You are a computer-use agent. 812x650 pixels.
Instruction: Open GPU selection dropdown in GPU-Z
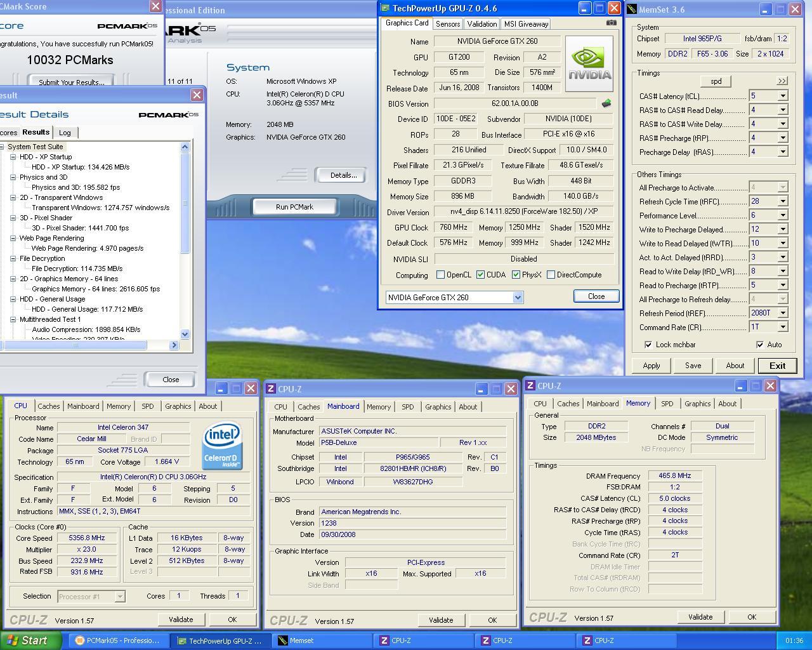518,297
